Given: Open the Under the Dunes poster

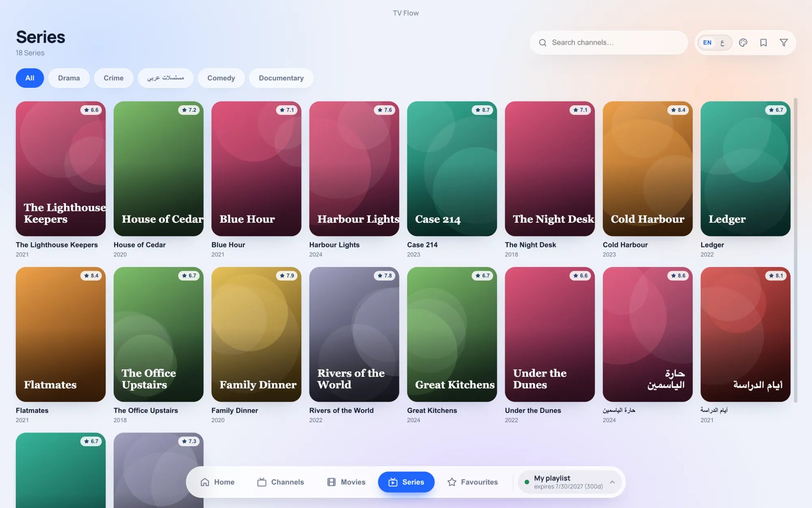Looking at the screenshot, I should [550, 334].
